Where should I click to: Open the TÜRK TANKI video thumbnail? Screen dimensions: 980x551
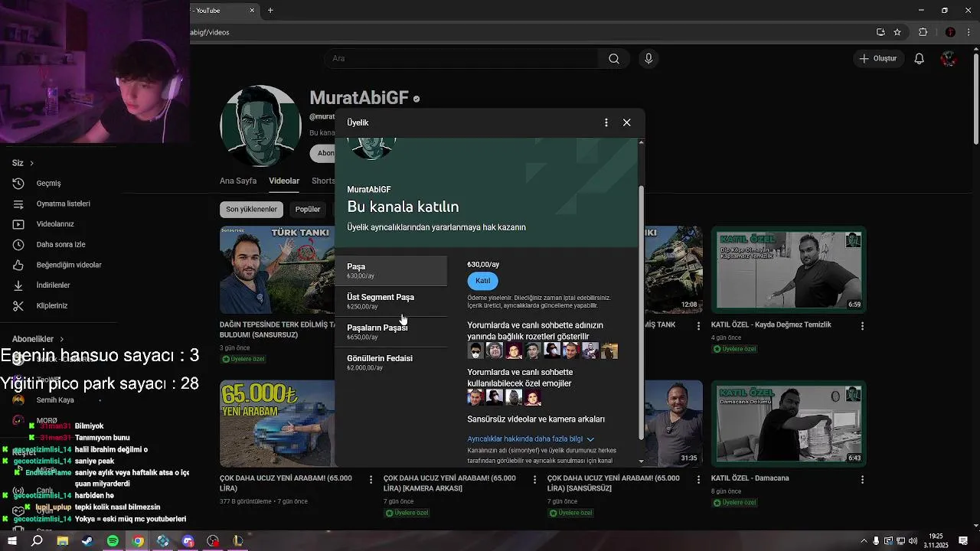[x=277, y=269]
